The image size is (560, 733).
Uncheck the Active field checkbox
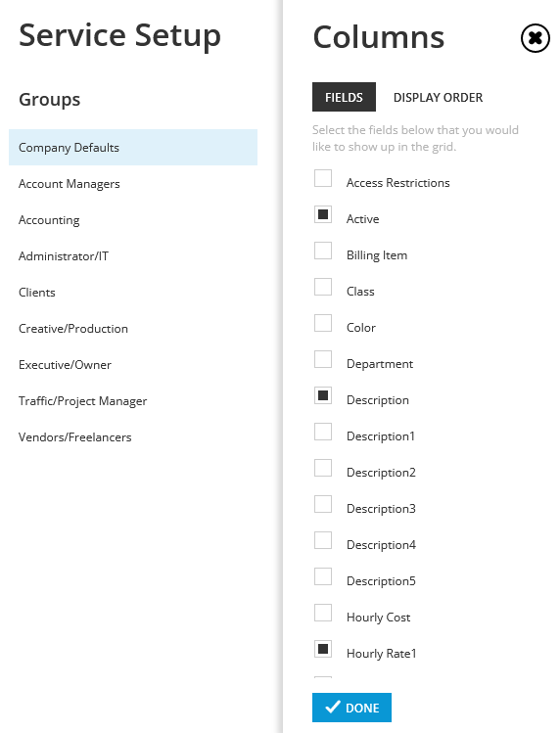click(x=323, y=214)
